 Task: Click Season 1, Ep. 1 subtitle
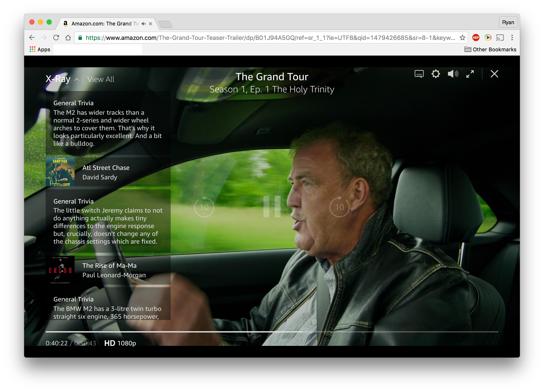(272, 89)
